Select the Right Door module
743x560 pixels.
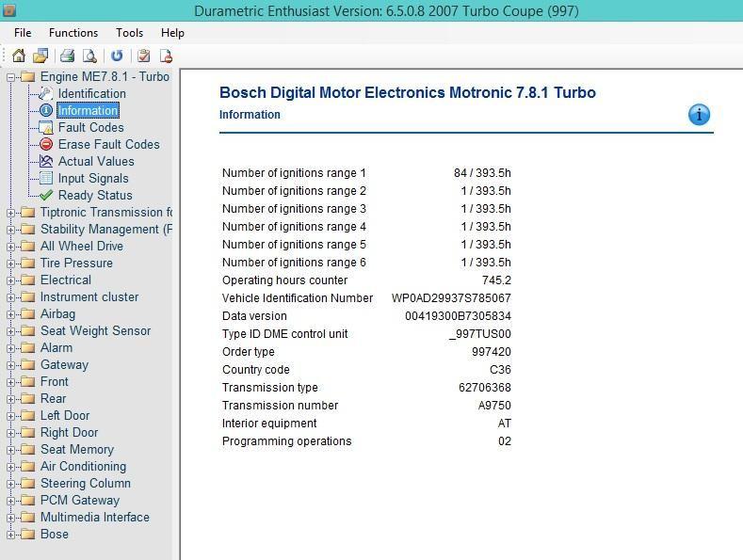tap(69, 433)
